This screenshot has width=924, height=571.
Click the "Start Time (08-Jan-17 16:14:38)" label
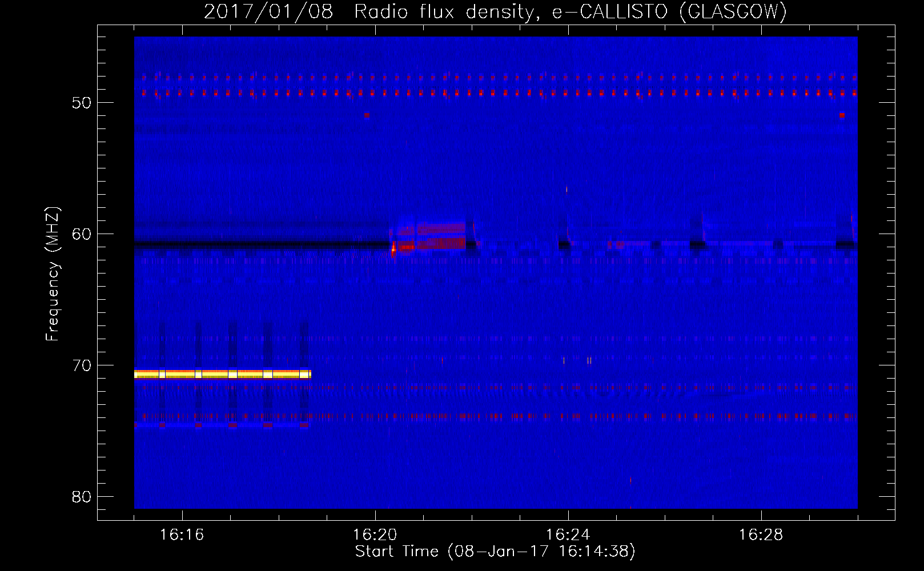(x=495, y=552)
